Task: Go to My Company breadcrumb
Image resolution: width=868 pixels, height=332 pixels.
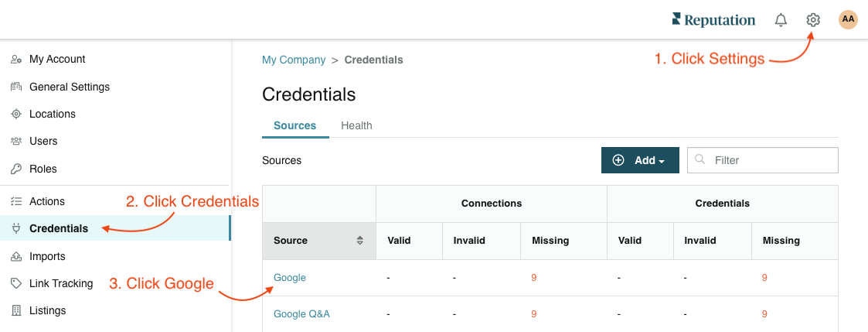Action: tap(294, 60)
